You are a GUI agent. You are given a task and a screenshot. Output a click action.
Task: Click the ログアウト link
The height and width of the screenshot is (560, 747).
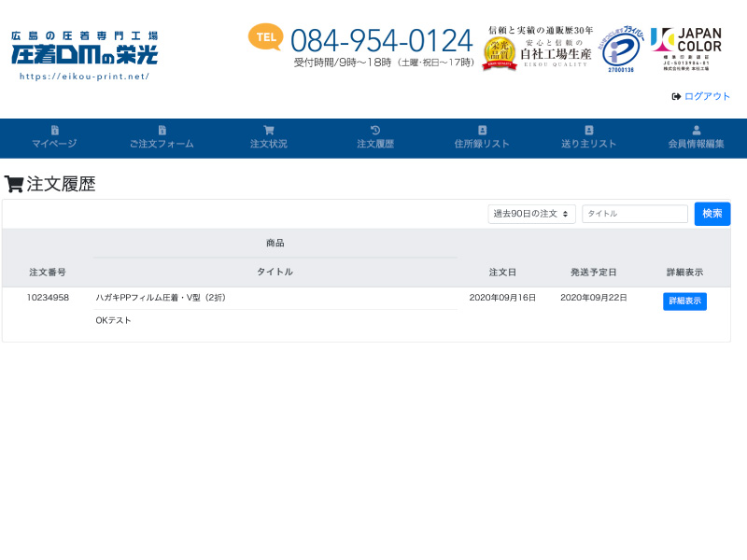click(x=707, y=96)
